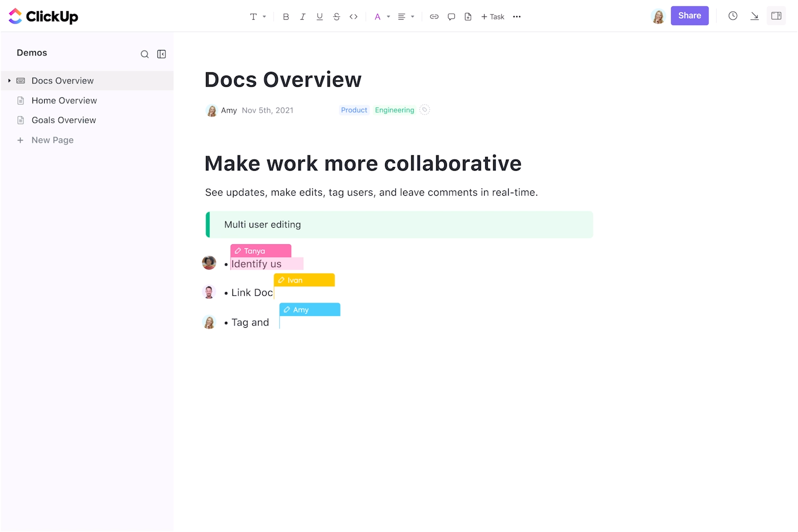Click the Goals Overview page icon
The width and height of the screenshot is (798, 532).
21,120
